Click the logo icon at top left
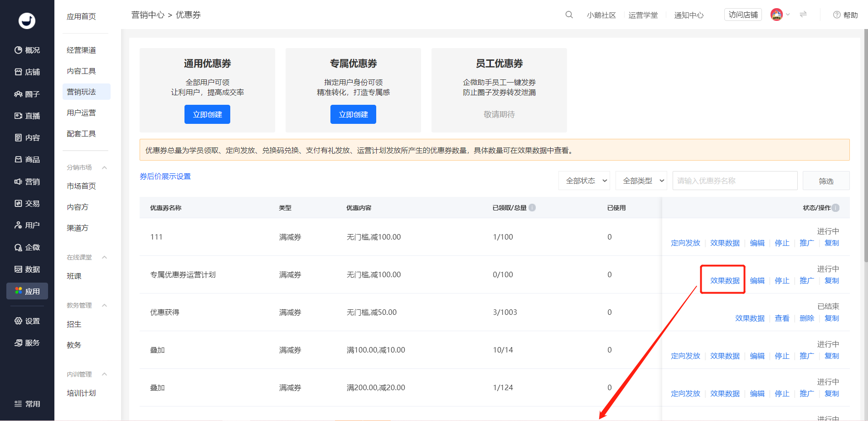This screenshot has height=421, width=868. point(27,21)
